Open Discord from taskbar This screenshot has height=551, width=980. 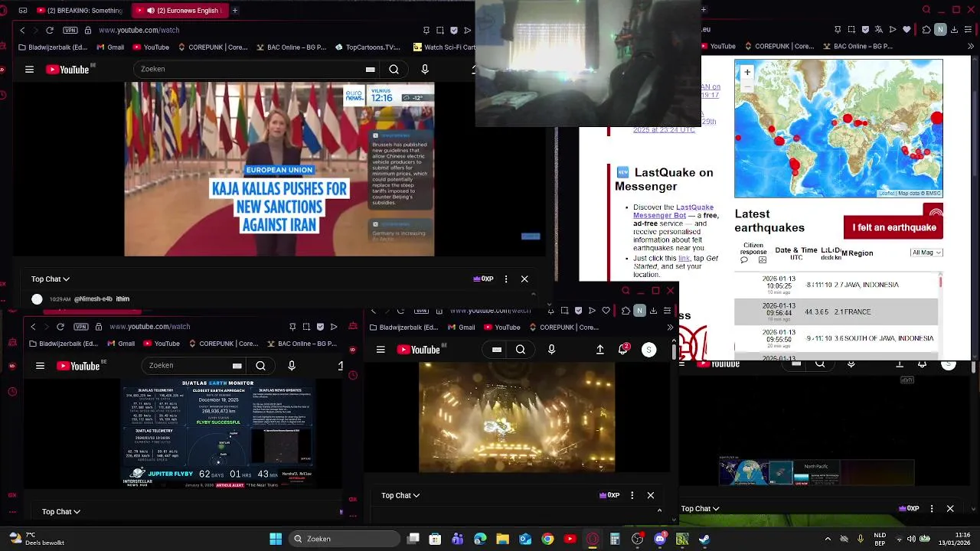click(x=660, y=539)
